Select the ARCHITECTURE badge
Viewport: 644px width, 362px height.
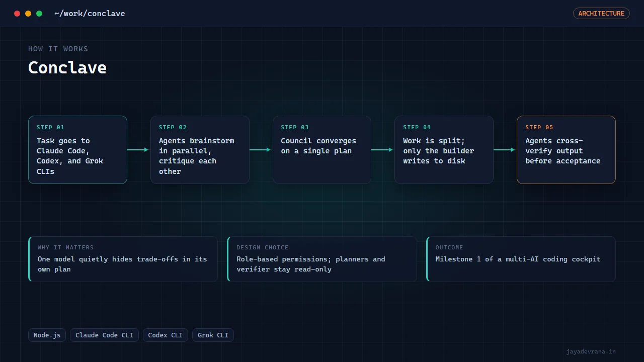(x=601, y=14)
